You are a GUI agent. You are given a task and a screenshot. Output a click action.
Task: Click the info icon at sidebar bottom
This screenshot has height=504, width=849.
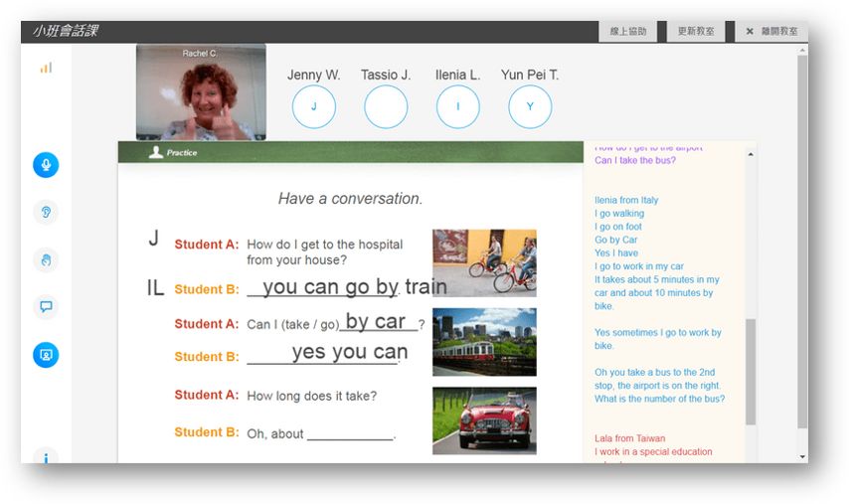pyautogui.click(x=46, y=458)
